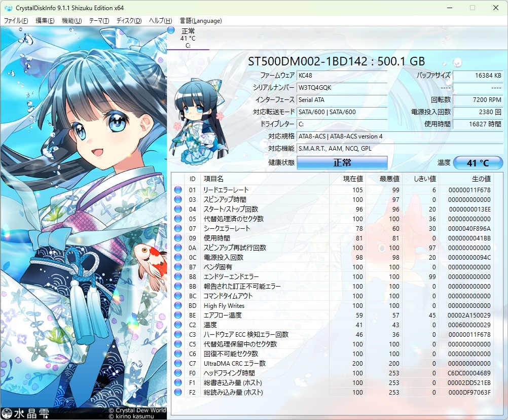Select the status orb beside スタート/ストップ回数
Viewport: 508px width, 420px height.
click(x=178, y=209)
